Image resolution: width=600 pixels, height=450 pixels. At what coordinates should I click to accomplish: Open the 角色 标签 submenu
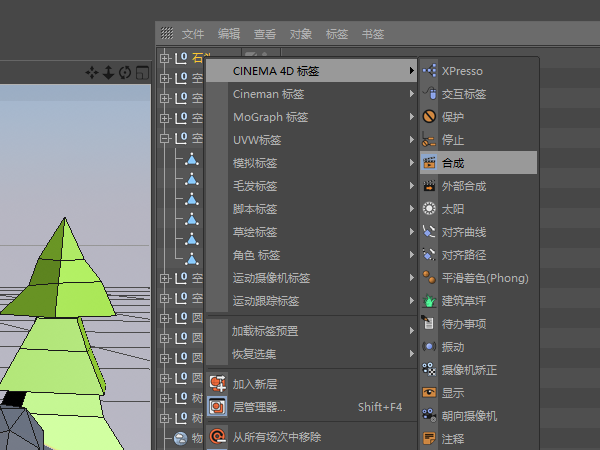(311, 255)
